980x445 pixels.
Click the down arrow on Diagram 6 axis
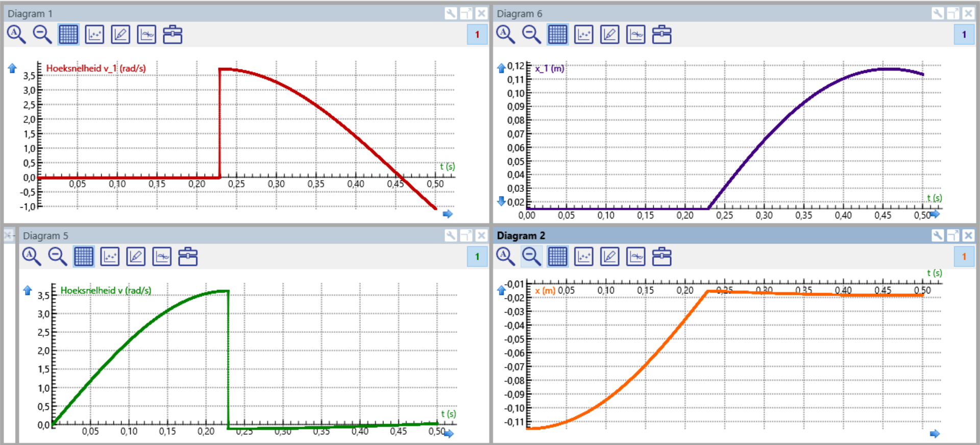tap(501, 201)
